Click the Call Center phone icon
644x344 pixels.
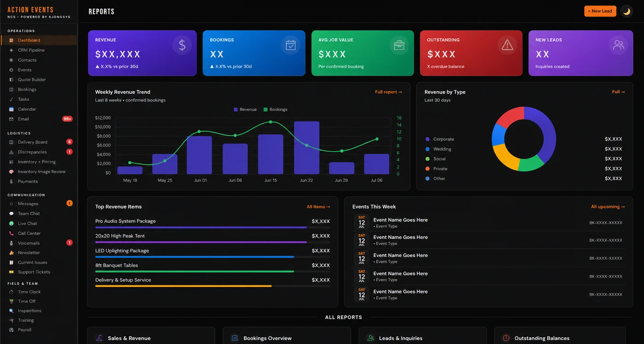pos(11,233)
